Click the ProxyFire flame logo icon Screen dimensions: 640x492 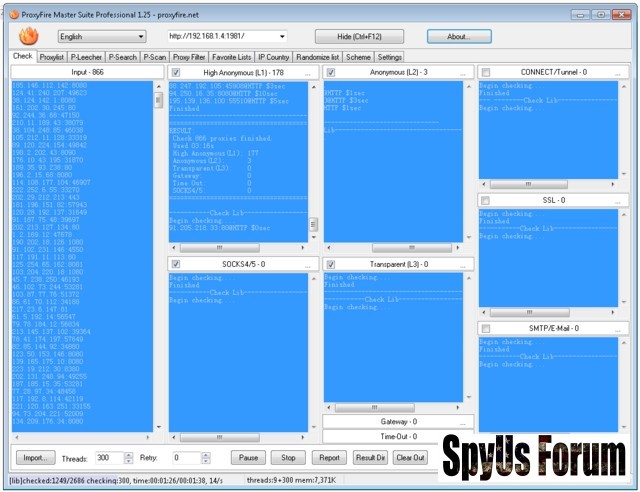tap(29, 36)
